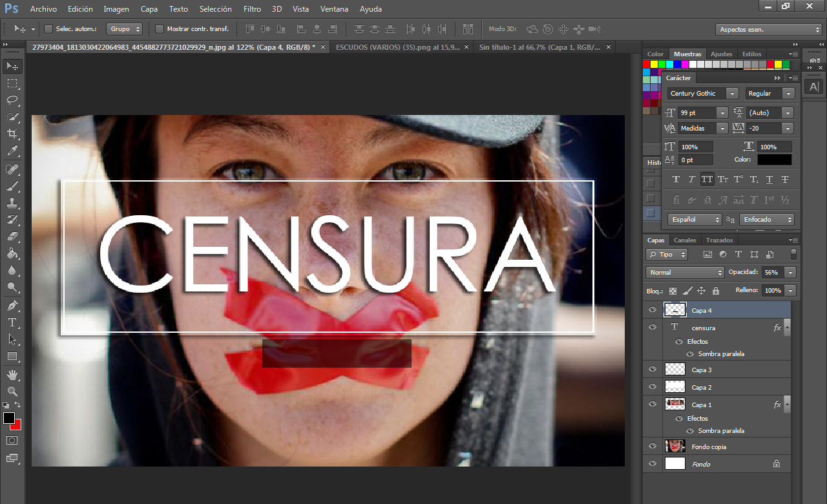The image size is (827, 504).
Task: Open the Filtro menu
Action: [252, 9]
